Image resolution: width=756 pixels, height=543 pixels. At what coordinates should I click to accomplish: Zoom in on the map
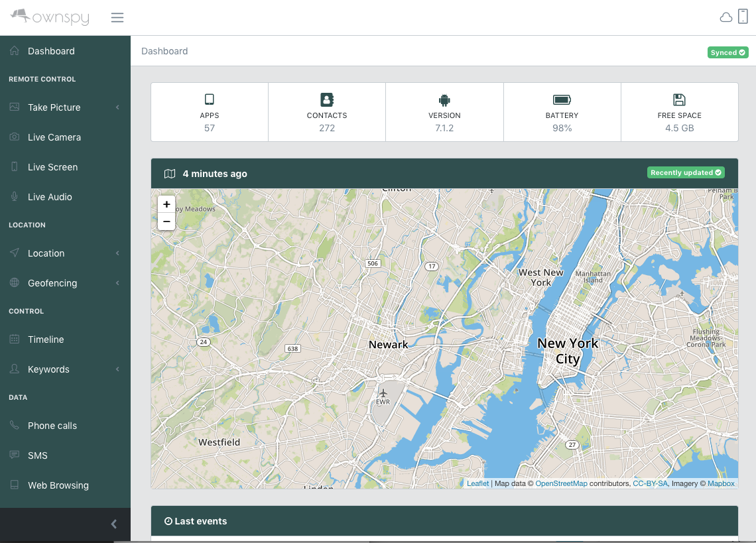tap(166, 204)
